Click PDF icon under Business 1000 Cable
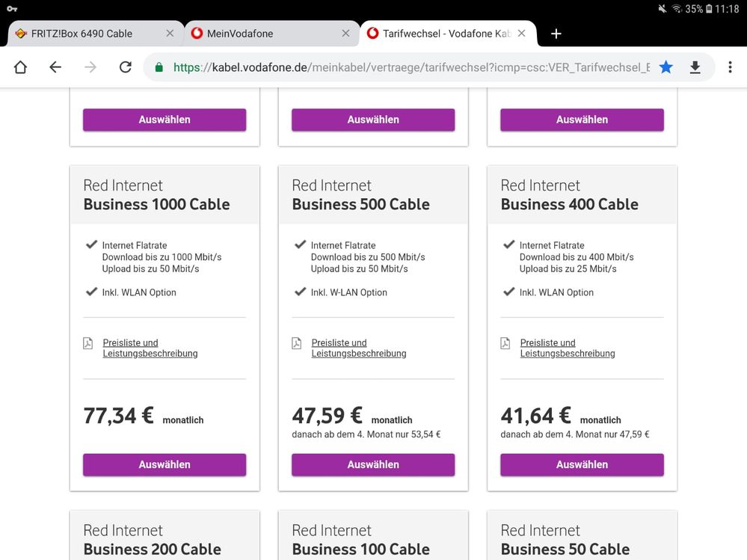Viewport: 747px width, 560px height. coord(88,343)
